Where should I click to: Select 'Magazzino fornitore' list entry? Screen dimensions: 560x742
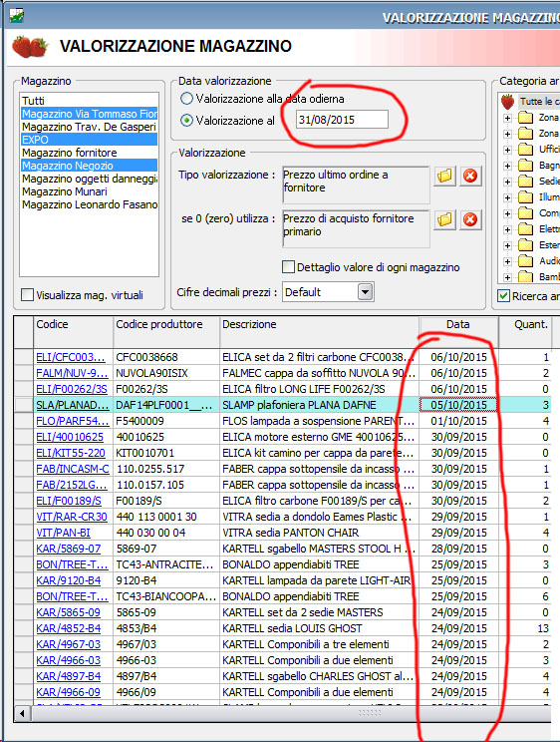[x=89, y=153]
